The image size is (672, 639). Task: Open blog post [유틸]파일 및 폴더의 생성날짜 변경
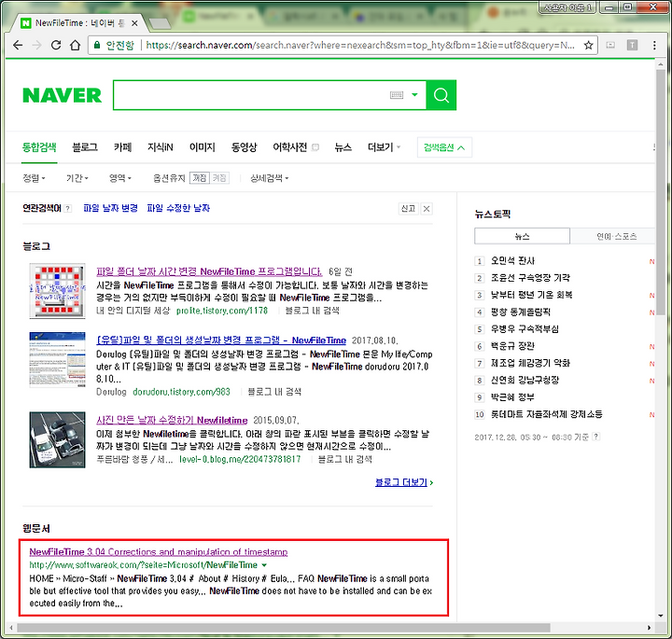[221, 340]
